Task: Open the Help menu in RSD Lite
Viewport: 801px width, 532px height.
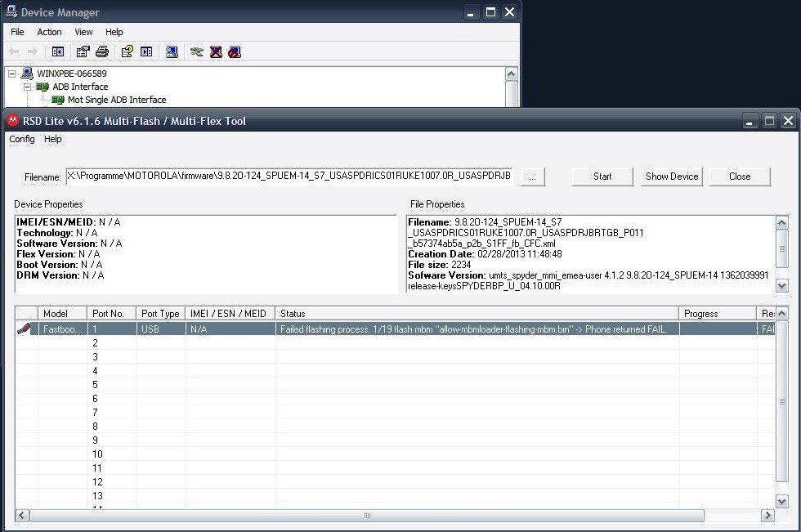Action: tap(52, 139)
